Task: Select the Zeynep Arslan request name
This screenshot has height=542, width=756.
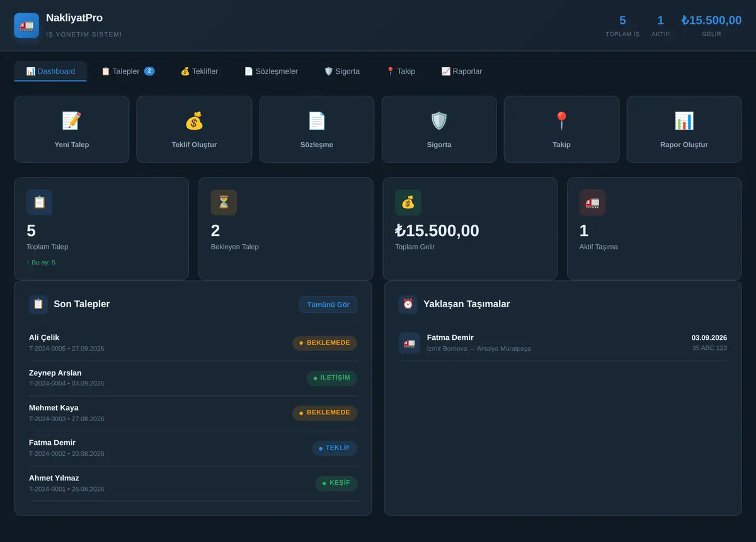Action: pyautogui.click(x=55, y=373)
